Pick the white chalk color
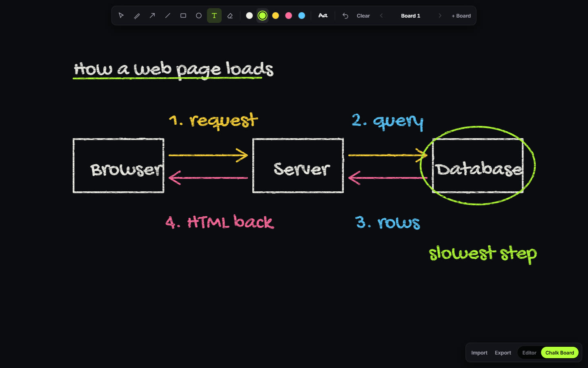 pos(249,16)
